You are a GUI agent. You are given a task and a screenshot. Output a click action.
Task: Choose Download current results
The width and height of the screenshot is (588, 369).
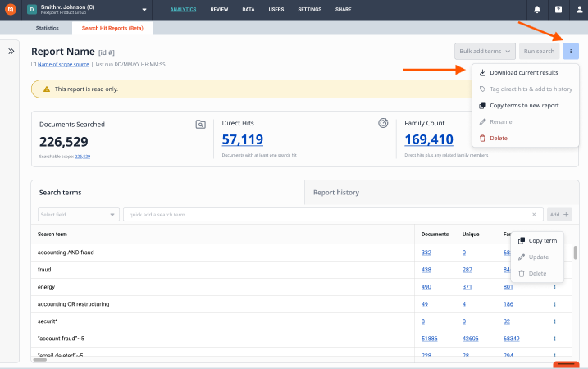click(525, 73)
